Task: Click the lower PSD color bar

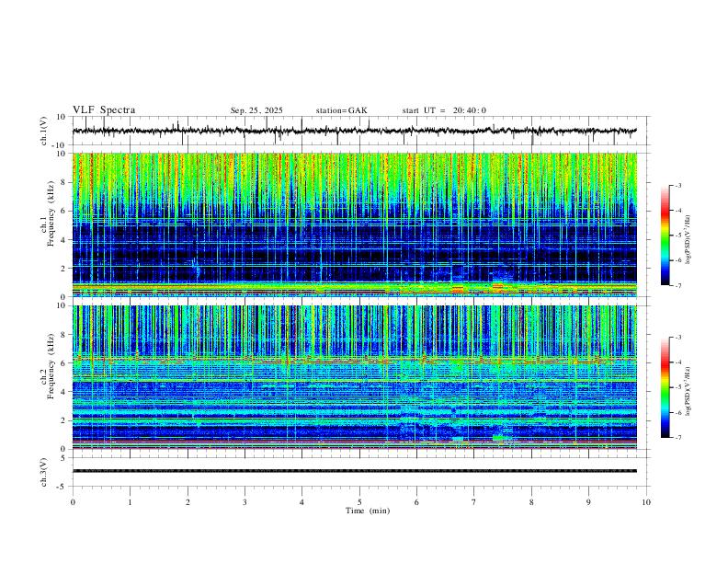Action: [665, 387]
